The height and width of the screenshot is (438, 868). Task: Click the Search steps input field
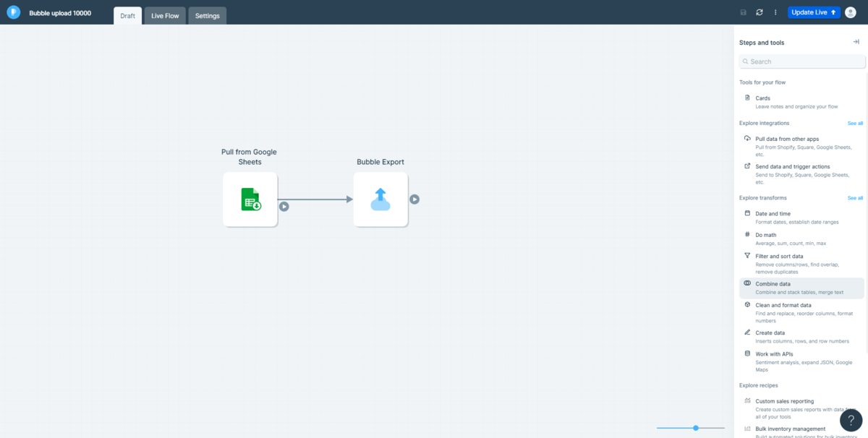(802, 61)
